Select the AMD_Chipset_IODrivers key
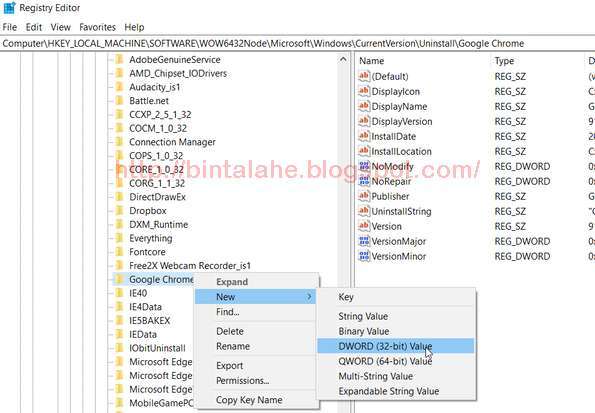This screenshot has width=595, height=413. tap(178, 73)
